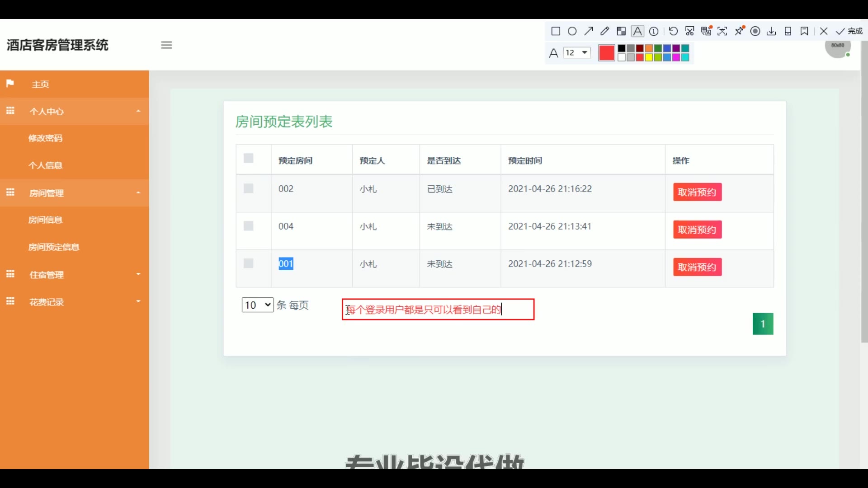Click 取消预约 for room 001

(697, 267)
